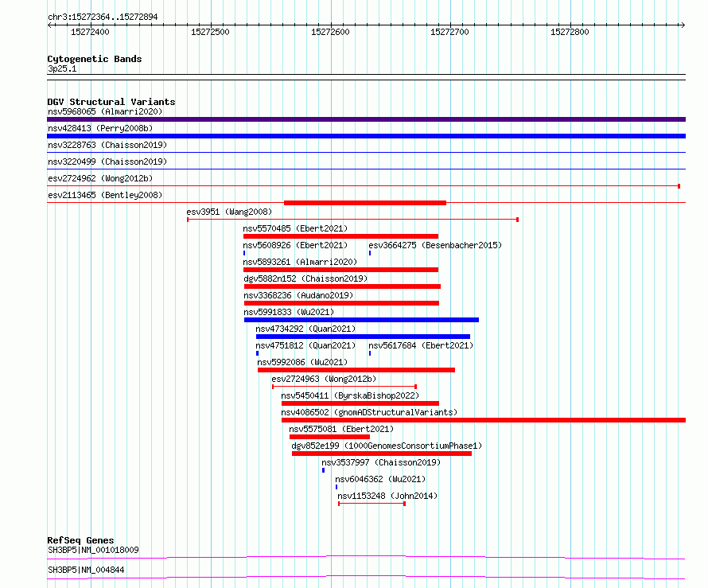Select nsv6046362 (Wu2021) label
708x588 pixels.
[x=380, y=479]
